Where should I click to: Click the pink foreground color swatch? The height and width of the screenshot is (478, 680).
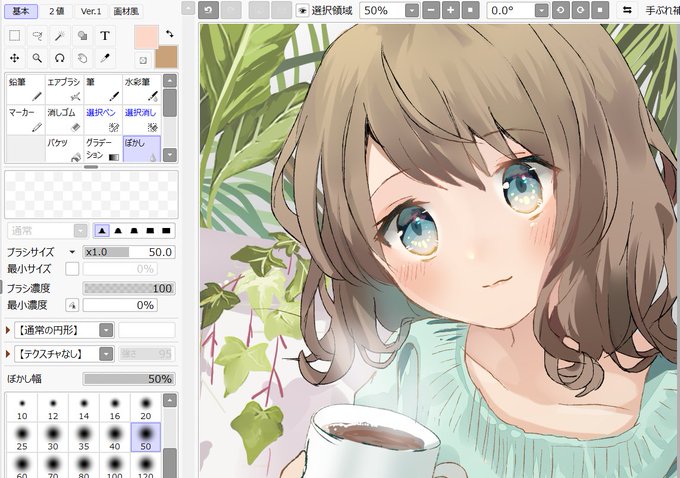click(146, 37)
